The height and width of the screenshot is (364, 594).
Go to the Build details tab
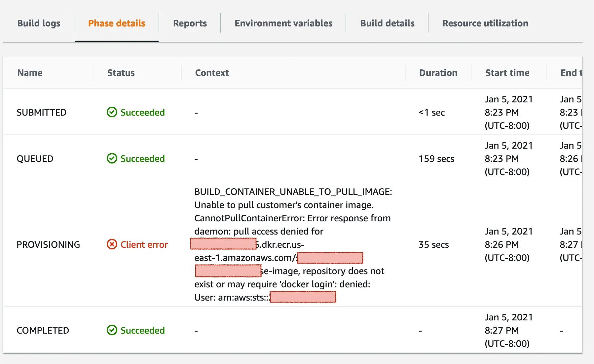tap(387, 23)
